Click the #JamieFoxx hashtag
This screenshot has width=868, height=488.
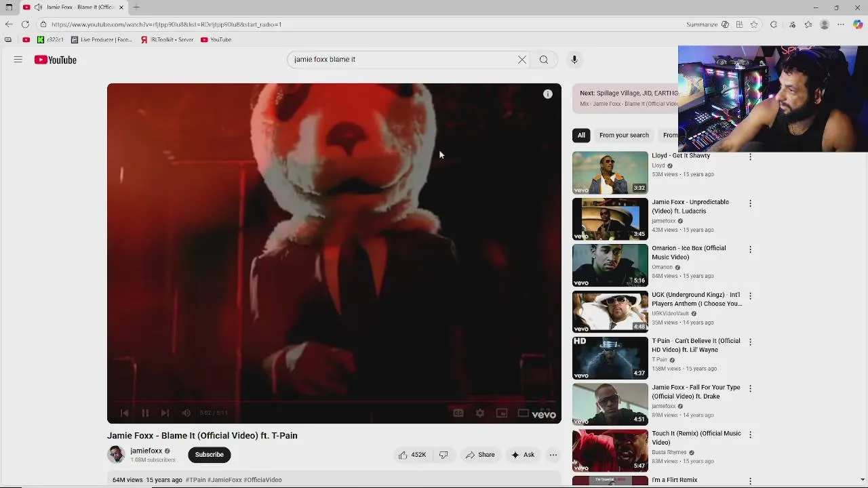point(224,480)
